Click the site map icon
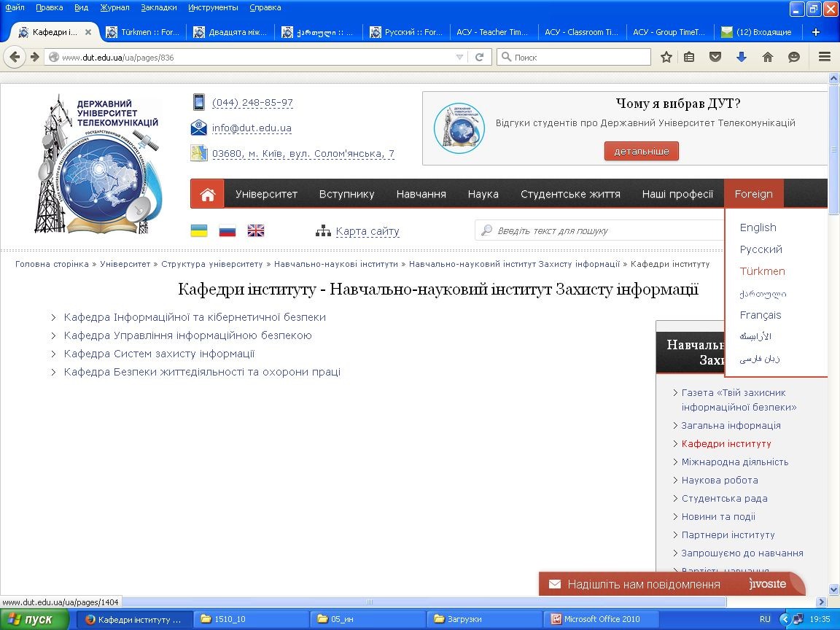This screenshot has width=840, height=630. click(x=323, y=231)
